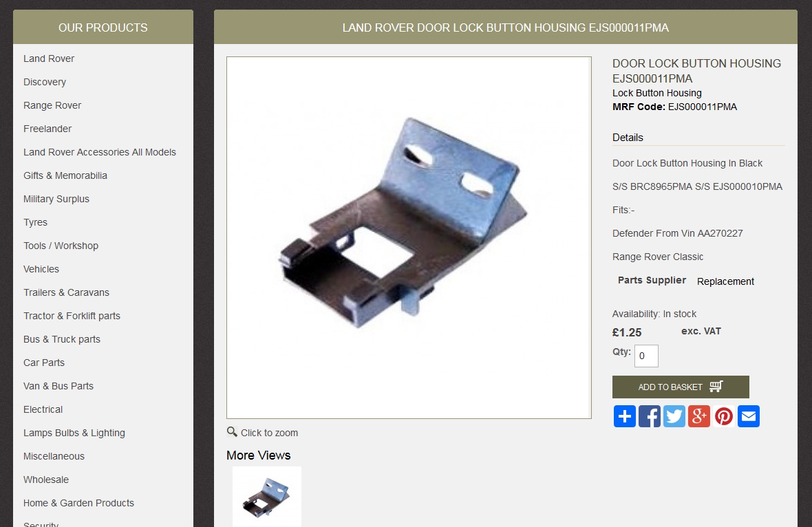Share this product on Twitter
Screen dimensions: 812x527
pos(674,416)
